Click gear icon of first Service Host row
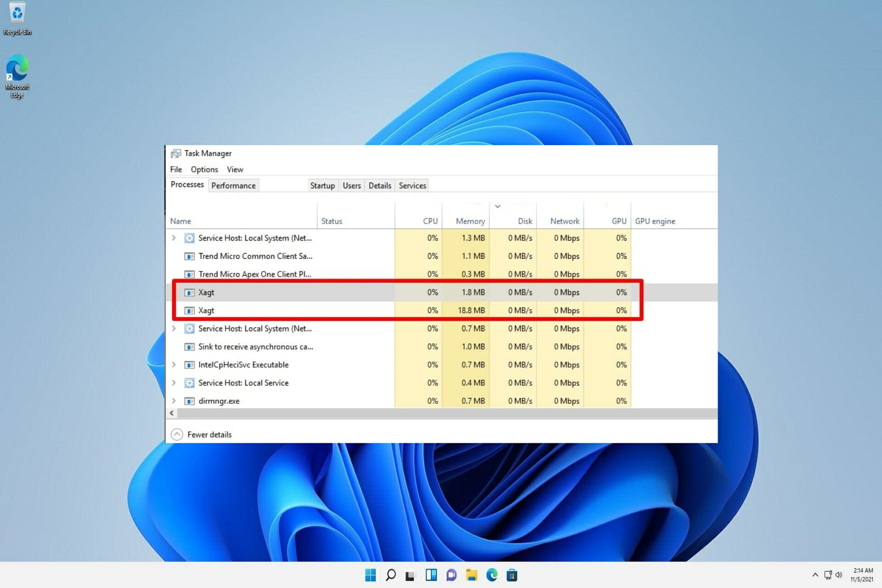 (189, 238)
